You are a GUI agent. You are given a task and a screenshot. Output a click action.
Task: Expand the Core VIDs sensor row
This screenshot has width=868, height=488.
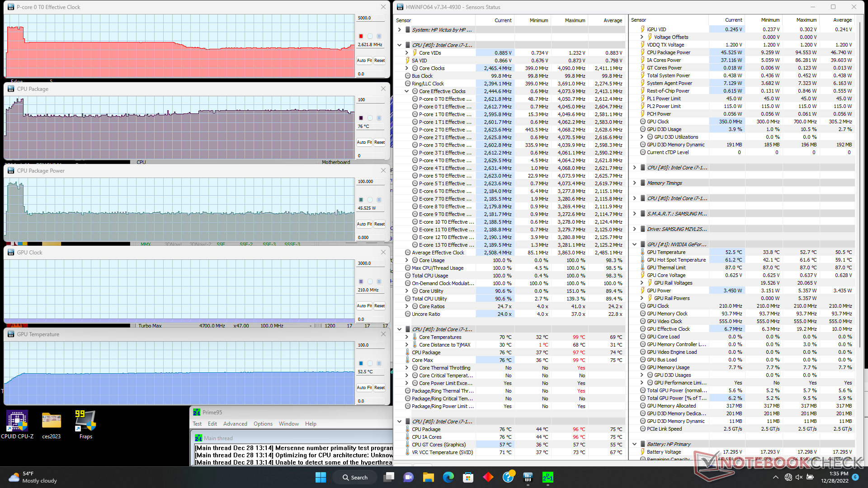406,53
